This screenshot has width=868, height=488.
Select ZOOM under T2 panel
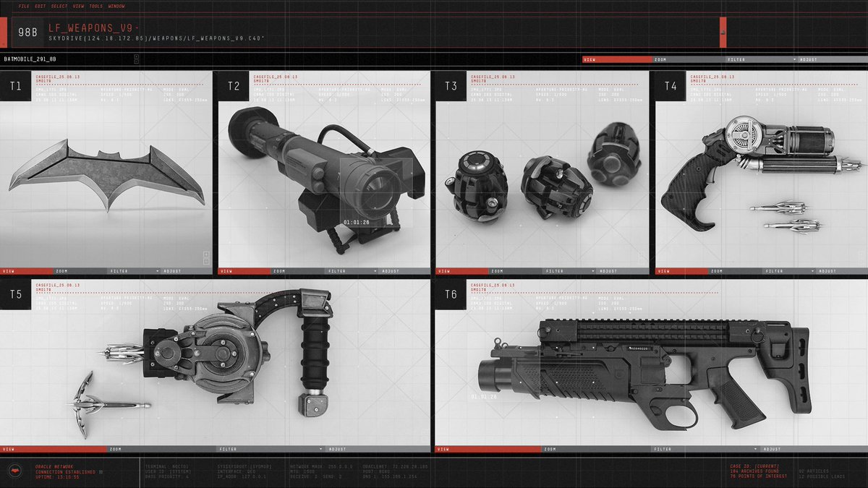point(299,271)
